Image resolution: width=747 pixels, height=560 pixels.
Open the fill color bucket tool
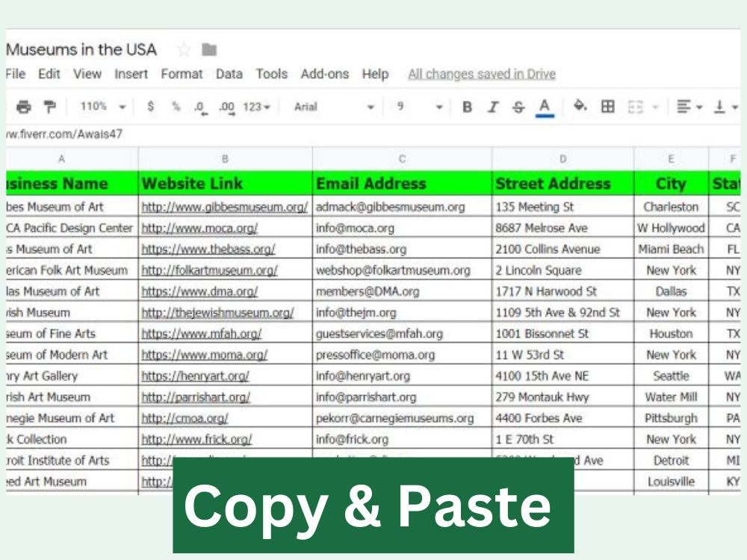coord(578,106)
